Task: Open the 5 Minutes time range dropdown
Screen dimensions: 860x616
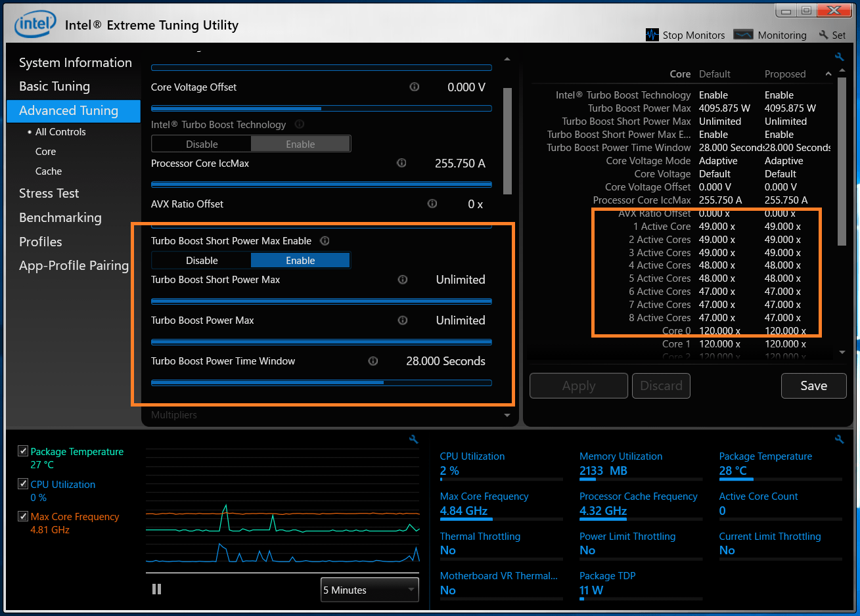Action: coord(369,590)
